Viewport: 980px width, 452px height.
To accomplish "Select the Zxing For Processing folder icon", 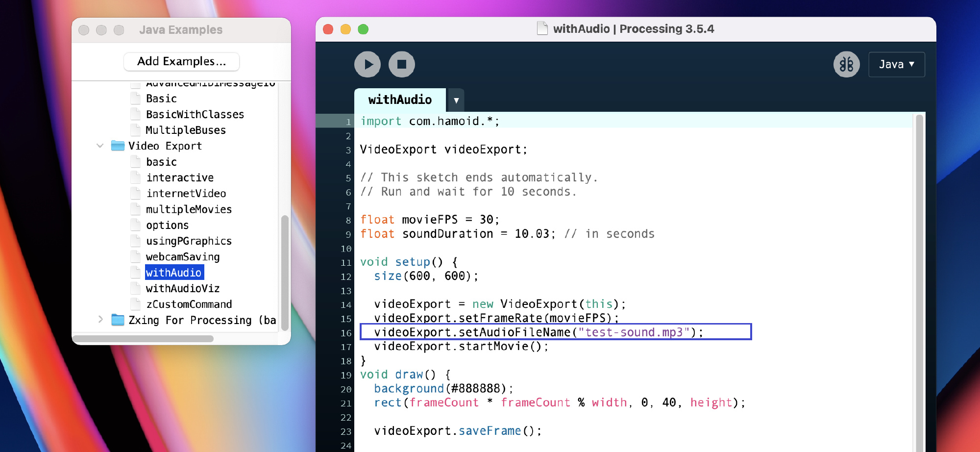I will click(x=118, y=320).
